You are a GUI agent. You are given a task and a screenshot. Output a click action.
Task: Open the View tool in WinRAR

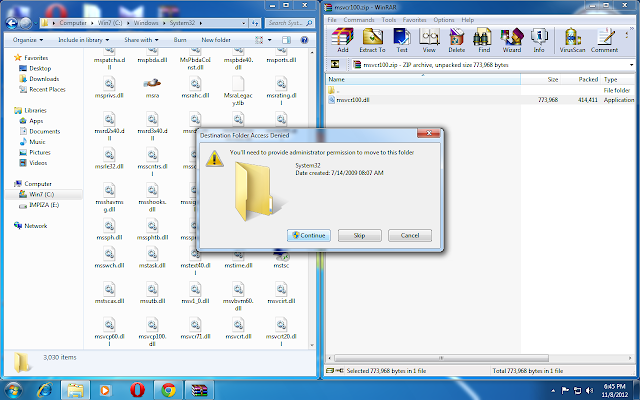[x=429, y=40]
